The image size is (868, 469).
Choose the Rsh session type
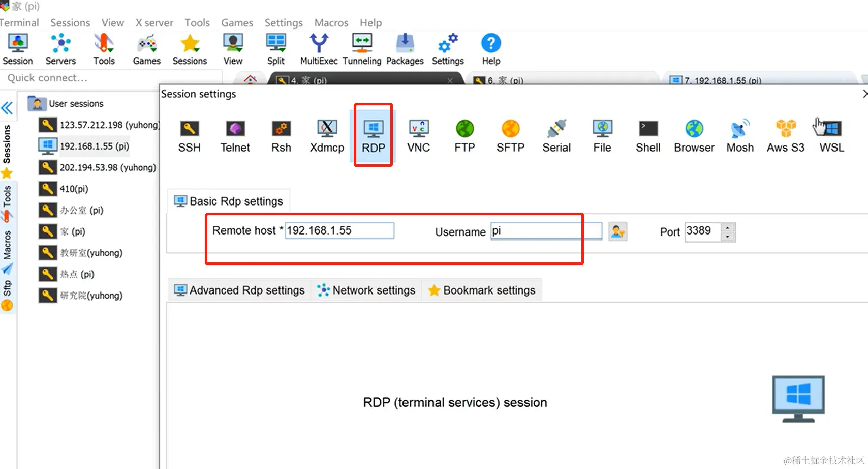pos(281,136)
